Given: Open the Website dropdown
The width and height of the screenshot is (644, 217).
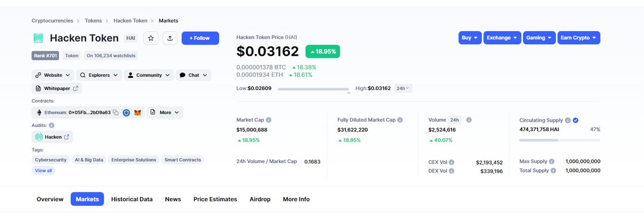Looking at the screenshot, I should (53, 75).
